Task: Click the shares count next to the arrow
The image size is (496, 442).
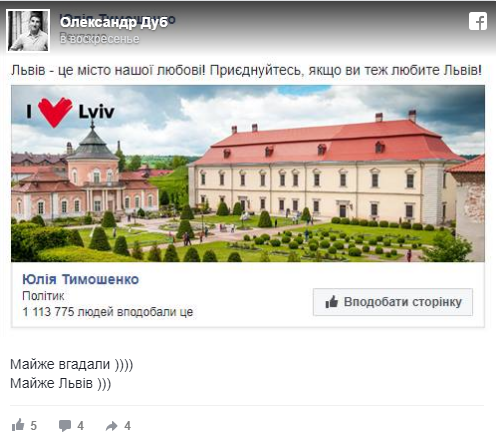Action: point(127,426)
